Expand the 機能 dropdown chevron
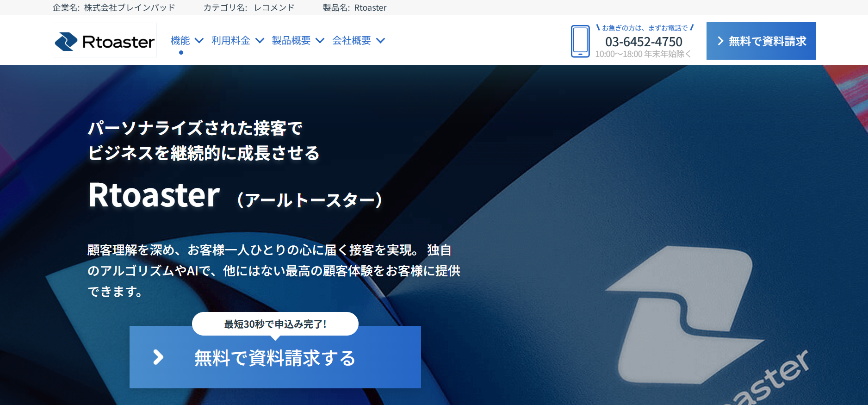The image size is (868, 405). click(199, 41)
